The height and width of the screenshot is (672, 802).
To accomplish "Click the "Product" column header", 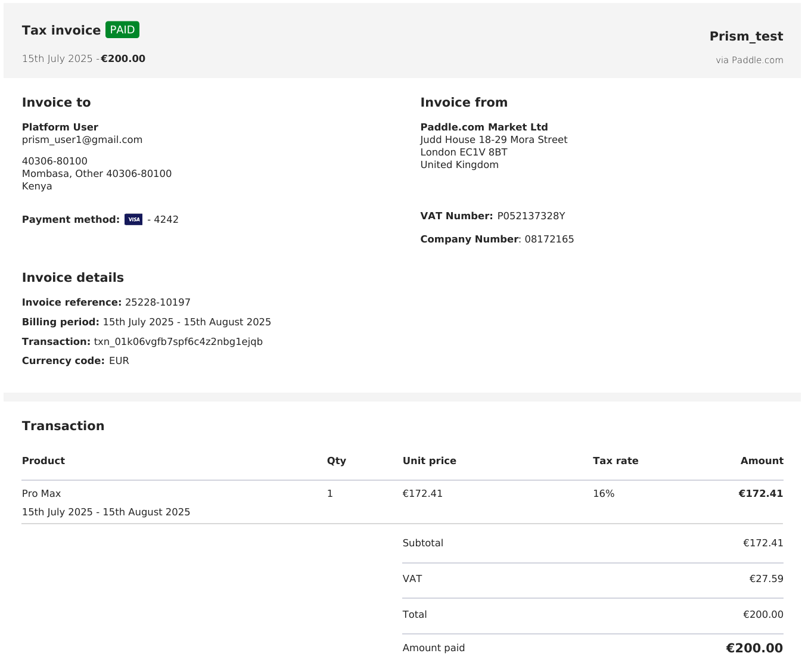I will (43, 461).
